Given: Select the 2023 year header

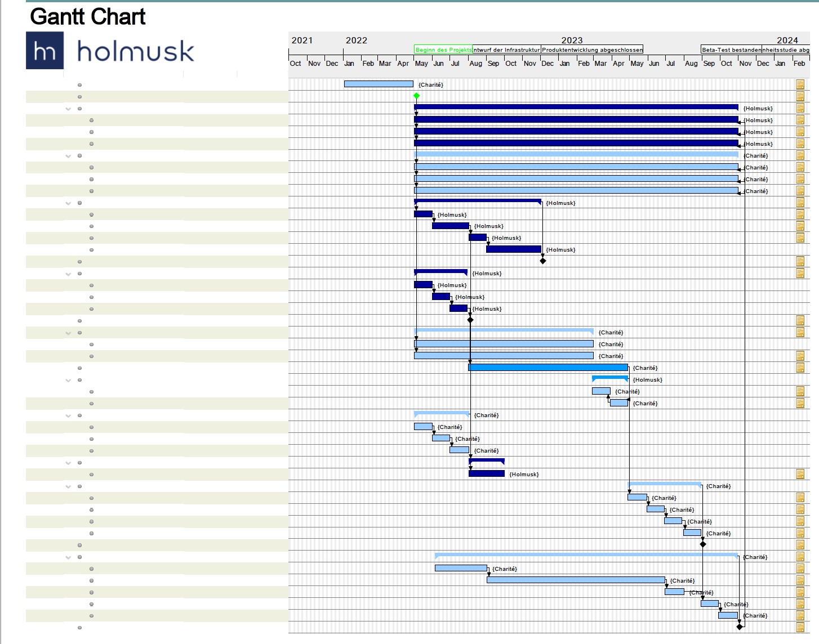Looking at the screenshot, I should pos(572,40).
